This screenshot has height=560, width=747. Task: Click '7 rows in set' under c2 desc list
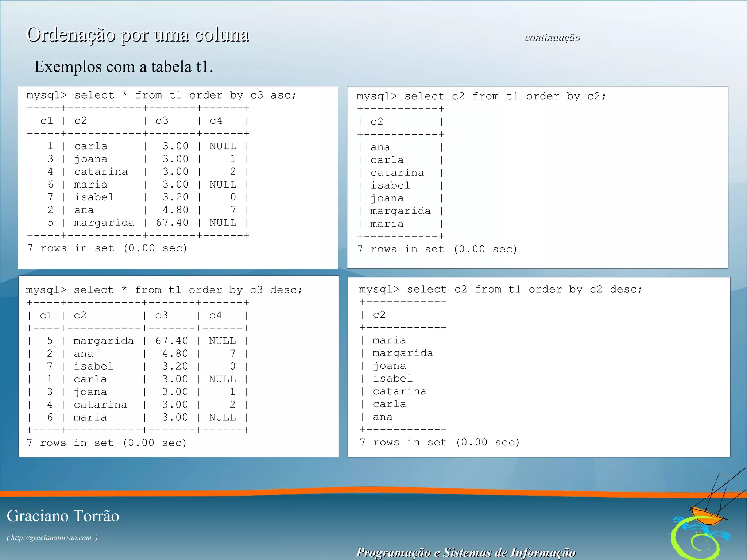(x=403, y=442)
